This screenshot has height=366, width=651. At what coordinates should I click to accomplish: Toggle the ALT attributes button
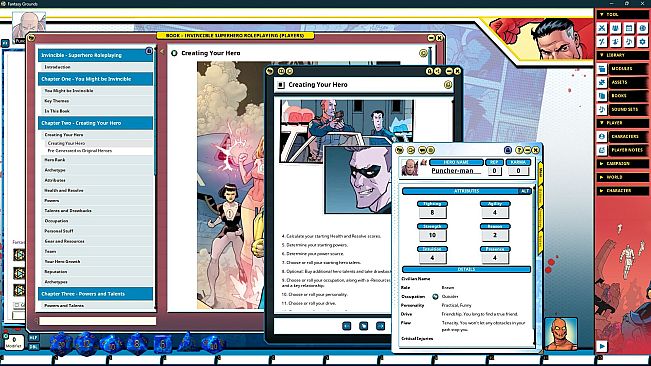525,191
